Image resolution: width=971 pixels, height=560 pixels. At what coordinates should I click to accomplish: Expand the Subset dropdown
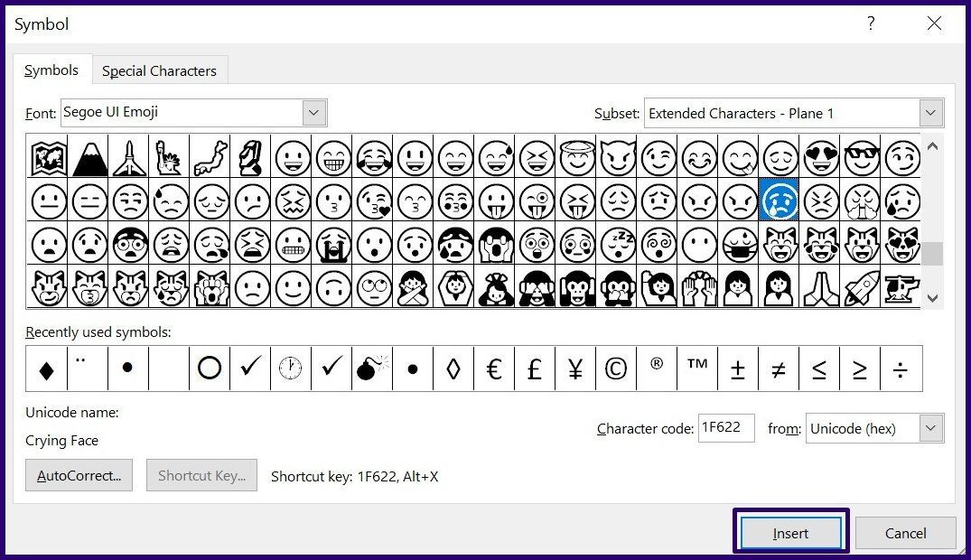(x=931, y=113)
